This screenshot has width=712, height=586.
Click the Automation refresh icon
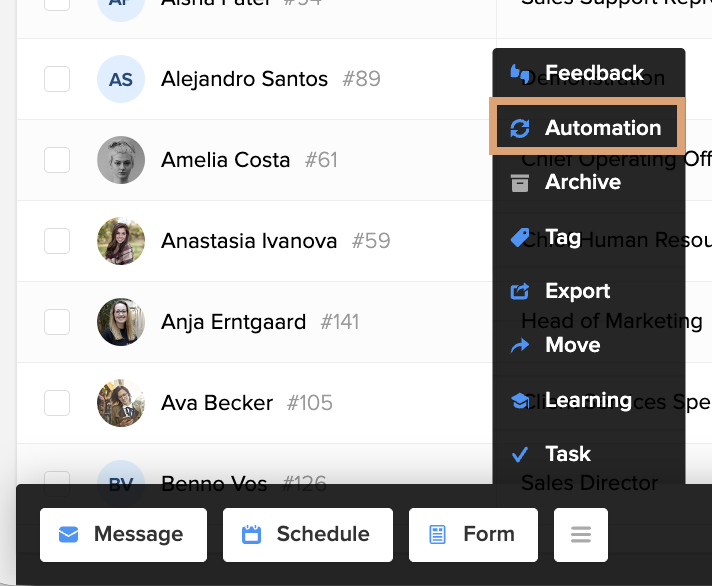tap(519, 128)
